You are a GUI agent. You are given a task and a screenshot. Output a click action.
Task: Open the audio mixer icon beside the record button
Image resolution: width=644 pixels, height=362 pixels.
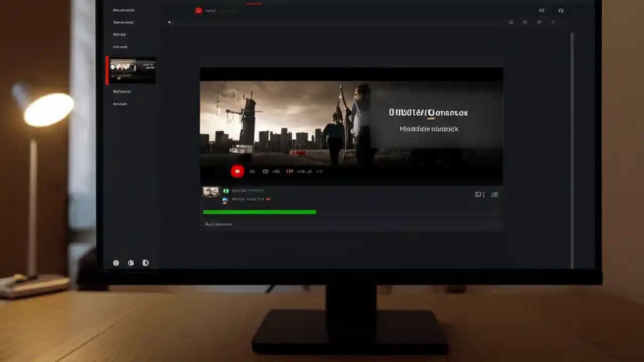(x=276, y=171)
